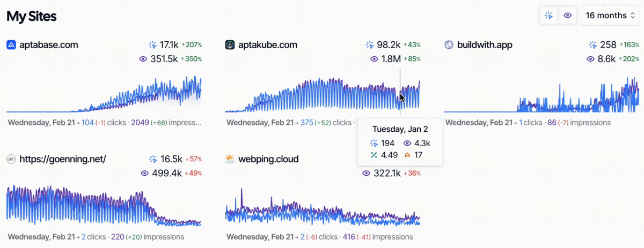Click the webping.cloud weather favicon
644x248 pixels.
pyautogui.click(x=230, y=159)
